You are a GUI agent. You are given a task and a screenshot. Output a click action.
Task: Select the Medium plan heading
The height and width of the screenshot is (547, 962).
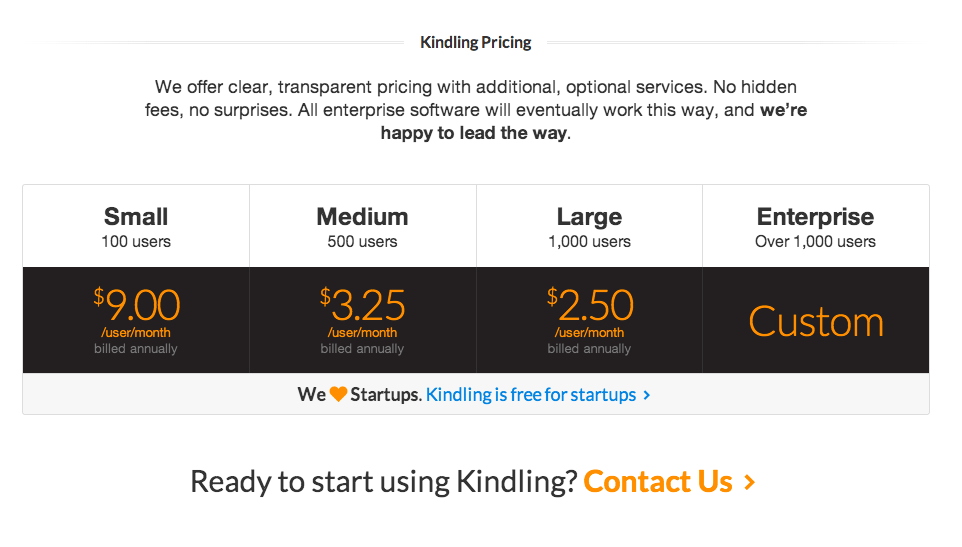click(362, 216)
